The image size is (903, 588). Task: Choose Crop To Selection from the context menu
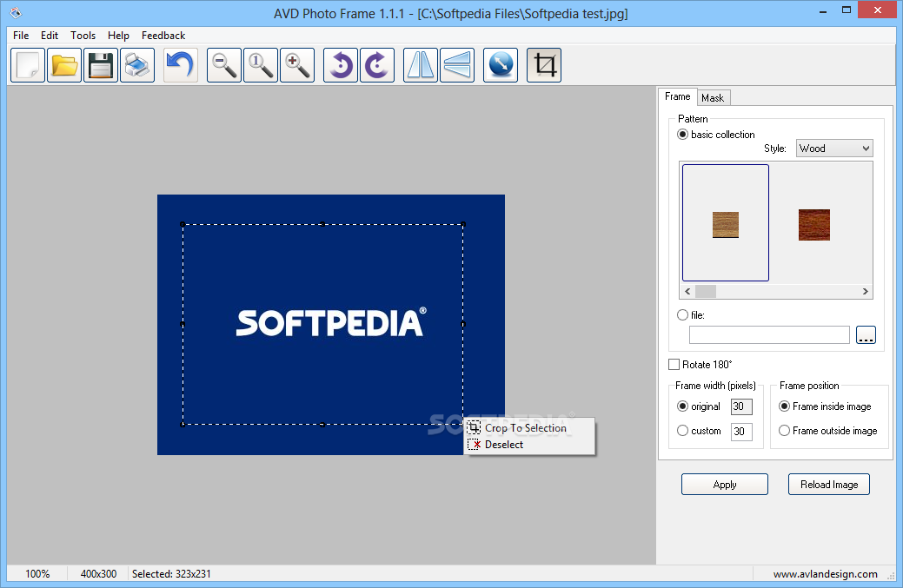(x=529, y=427)
